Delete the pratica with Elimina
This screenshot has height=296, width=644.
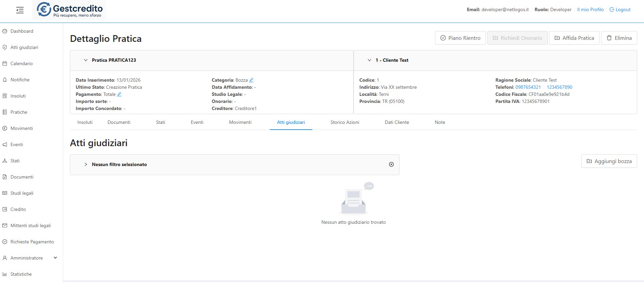coord(619,38)
